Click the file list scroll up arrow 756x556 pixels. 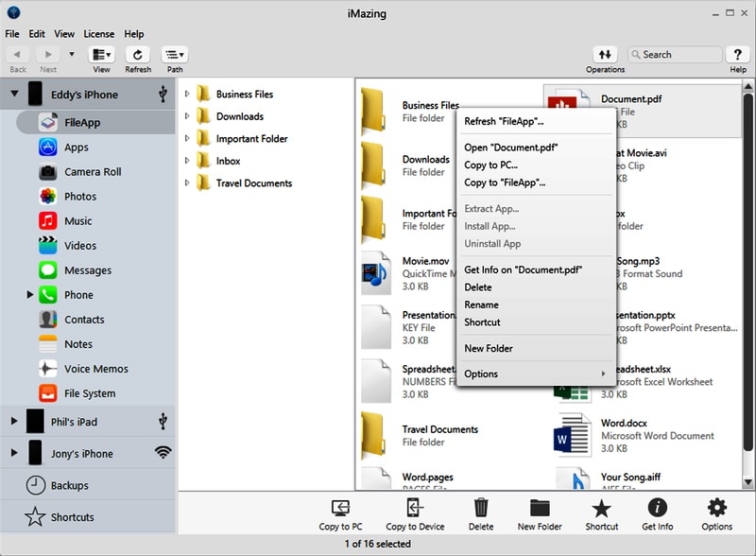(x=747, y=87)
